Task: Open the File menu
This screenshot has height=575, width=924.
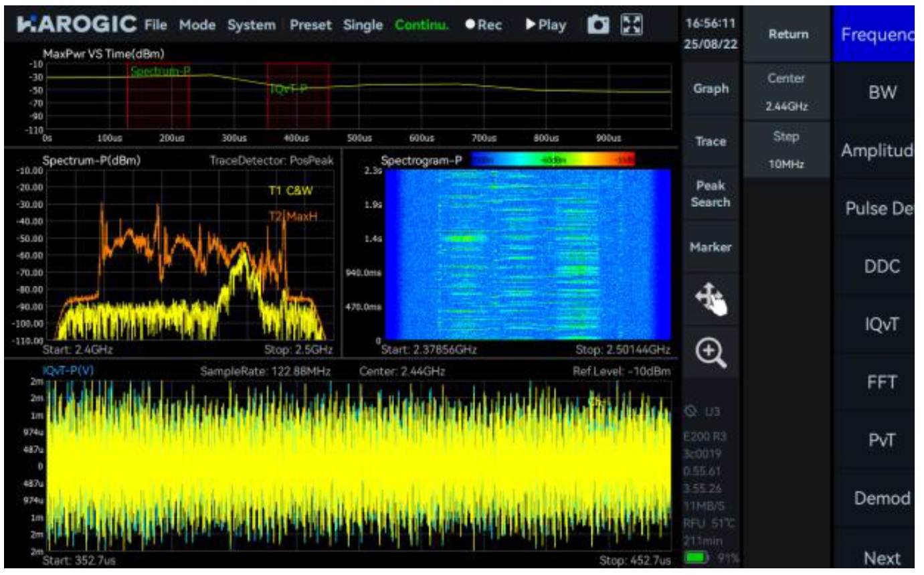Action: coord(155,25)
